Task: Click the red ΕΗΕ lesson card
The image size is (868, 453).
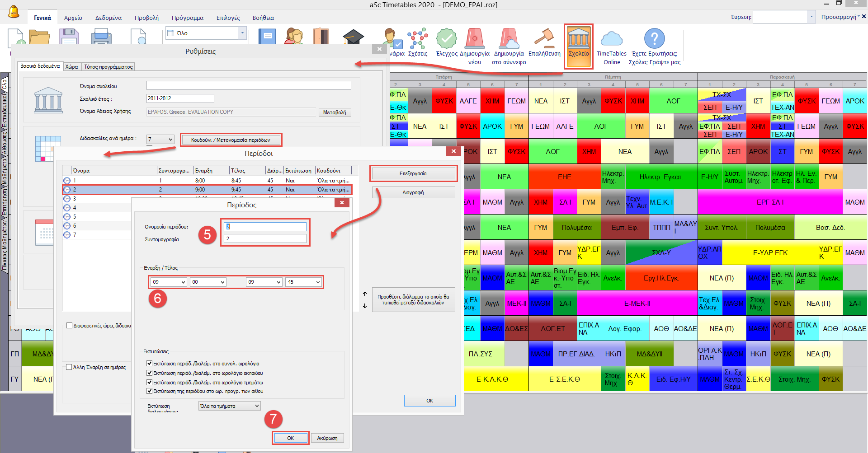Action: (564, 177)
